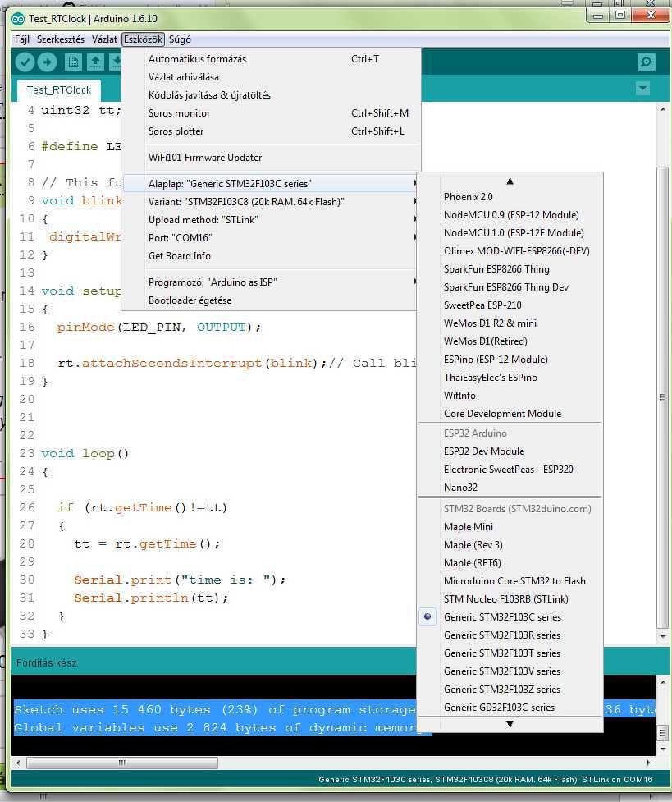672x802 pixels.
Task: Open the Szerkesztés menu
Action: [61, 39]
